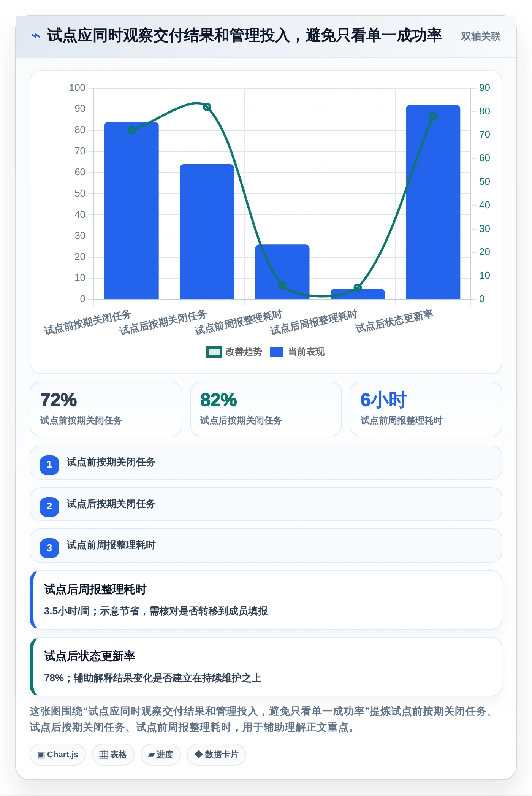The width and height of the screenshot is (532, 796).
Task: Click the 试点后周报整理耗时 detail card title
Action: (95, 590)
